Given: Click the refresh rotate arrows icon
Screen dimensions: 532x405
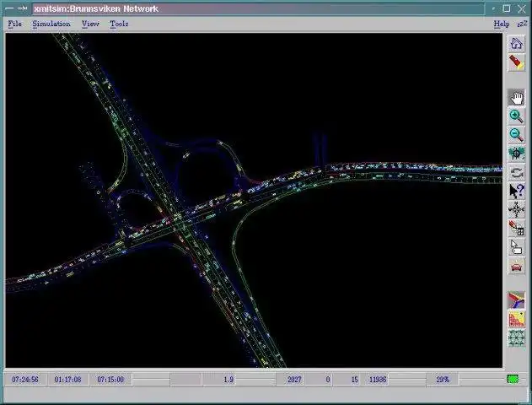Looking at the screenshot, I should (516, 173).
